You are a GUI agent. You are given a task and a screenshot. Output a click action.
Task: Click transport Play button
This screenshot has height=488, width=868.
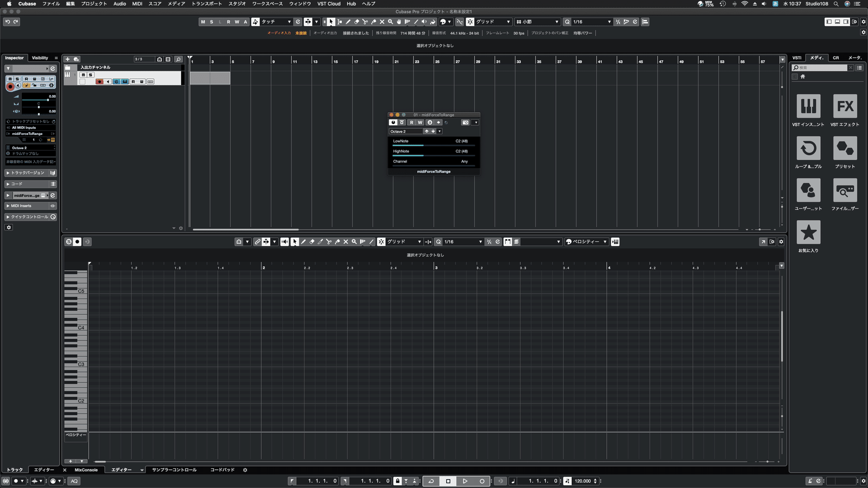pyautogui.click(x=465, y=481)
